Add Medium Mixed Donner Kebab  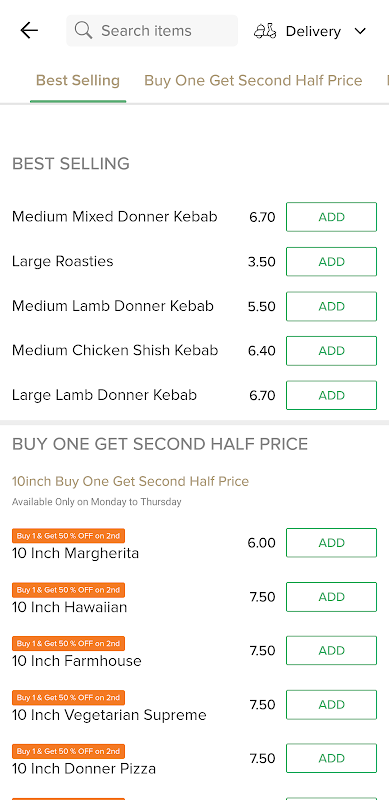[331, 217]
